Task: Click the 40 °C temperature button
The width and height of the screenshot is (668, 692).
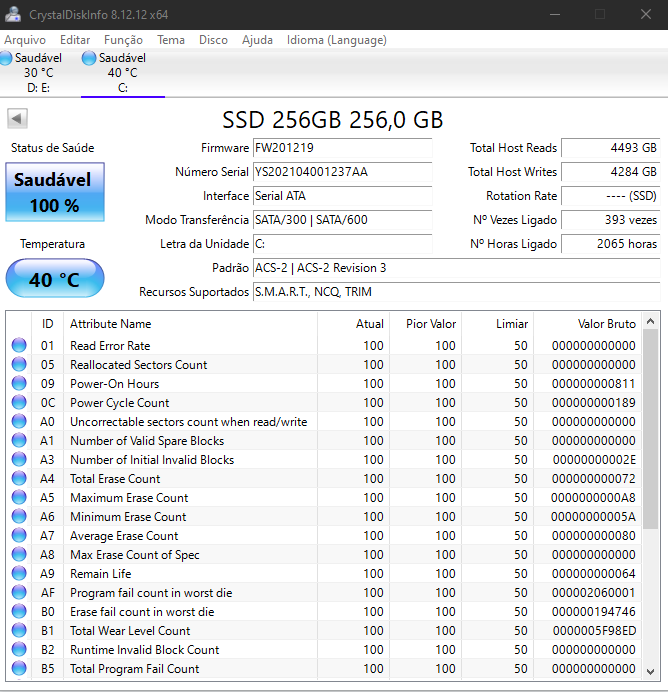Action: 55,278
